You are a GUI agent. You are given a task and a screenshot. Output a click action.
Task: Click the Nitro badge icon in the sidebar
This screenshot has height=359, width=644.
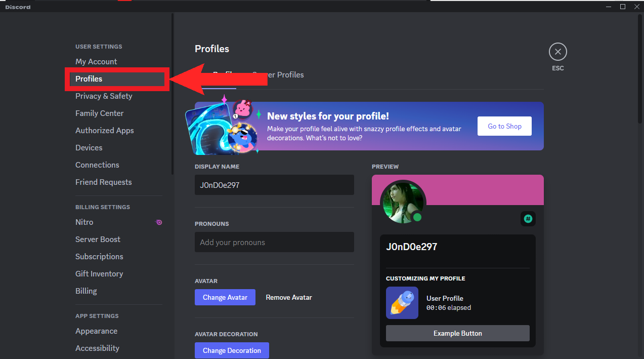[x=159, y=222]
